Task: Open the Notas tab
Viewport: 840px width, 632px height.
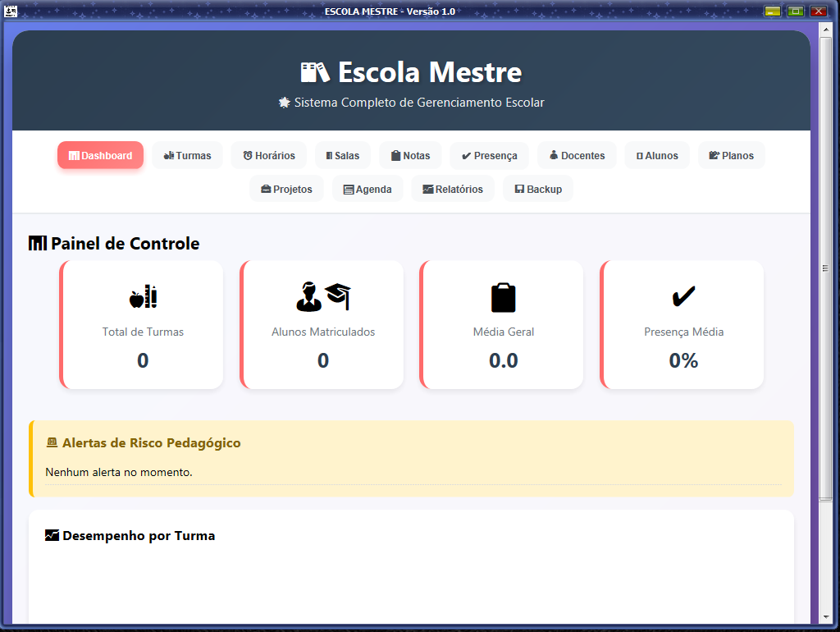Action: (x=410, y=155)
